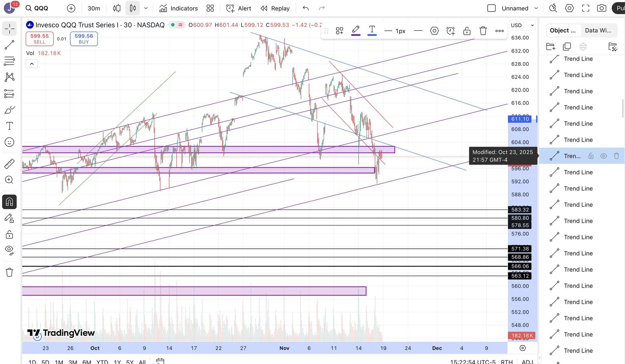
Task: Undo the last chart action
Action: click(306, 8)
